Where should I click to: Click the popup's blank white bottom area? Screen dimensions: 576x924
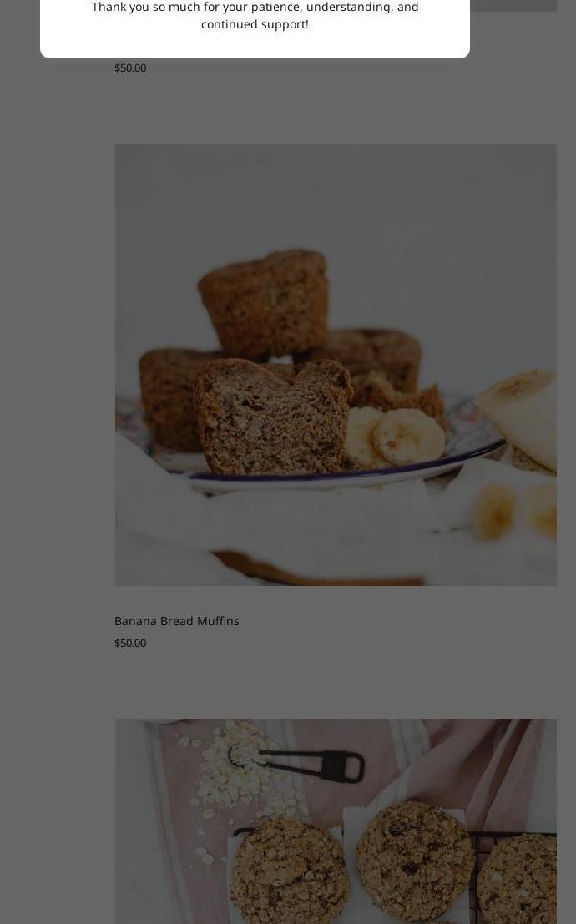tap(255, 46)
